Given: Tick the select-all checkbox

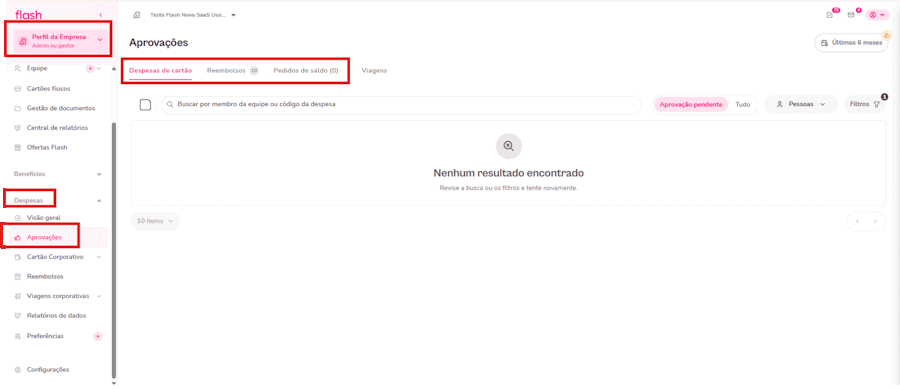Looking at the screenshot, I should 145,104.
